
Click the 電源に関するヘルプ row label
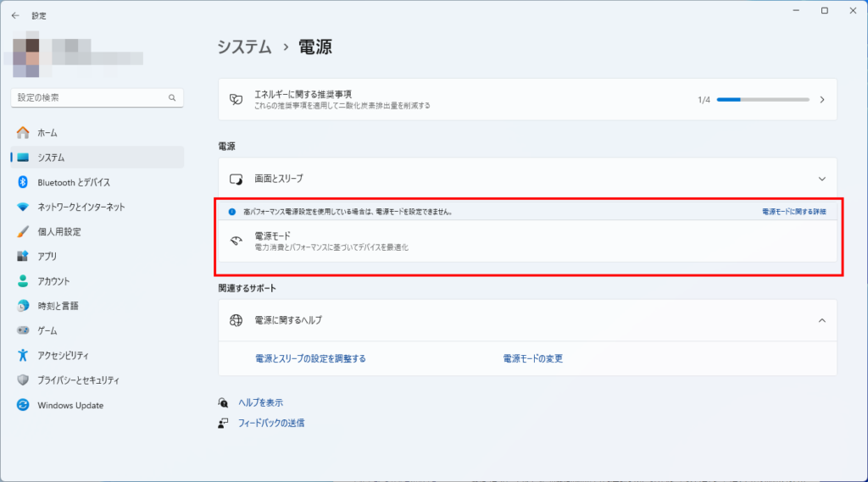click(x=288, y=320)
